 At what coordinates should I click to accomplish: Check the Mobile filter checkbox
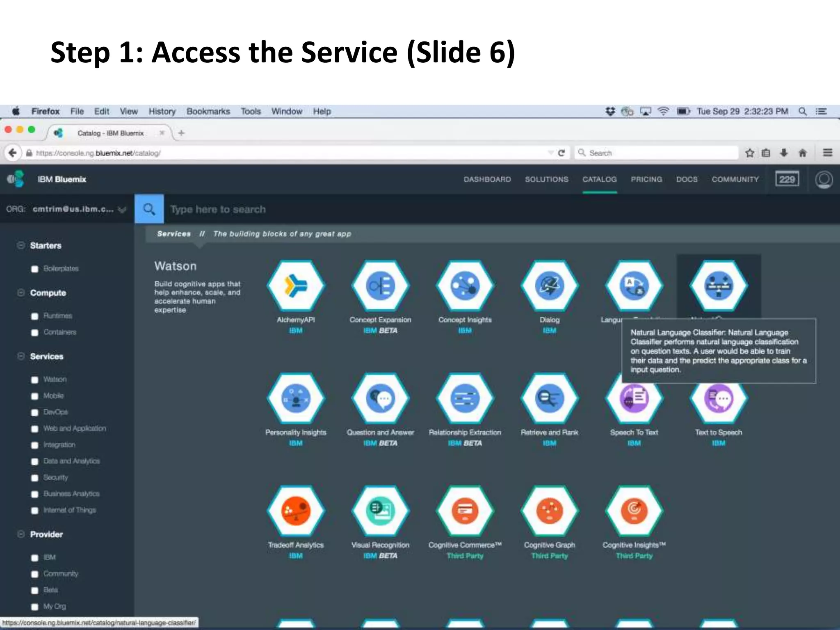click(35, 396)
